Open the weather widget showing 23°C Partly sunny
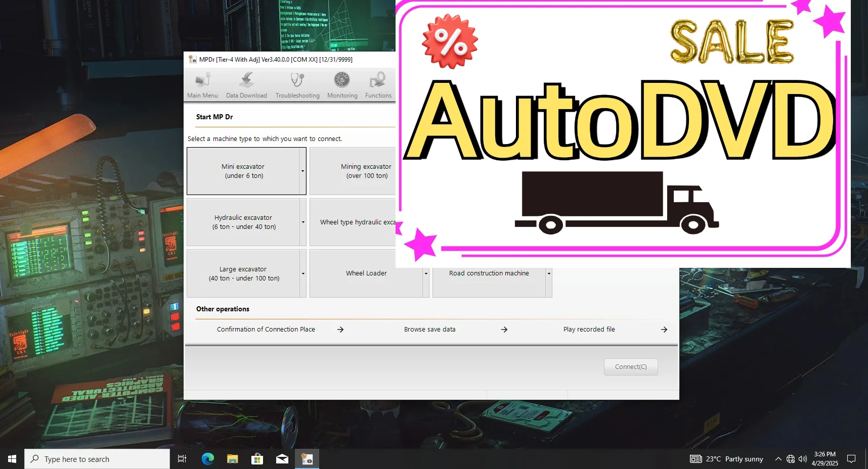Screen dimensions: 868x469 coord(726,459)
